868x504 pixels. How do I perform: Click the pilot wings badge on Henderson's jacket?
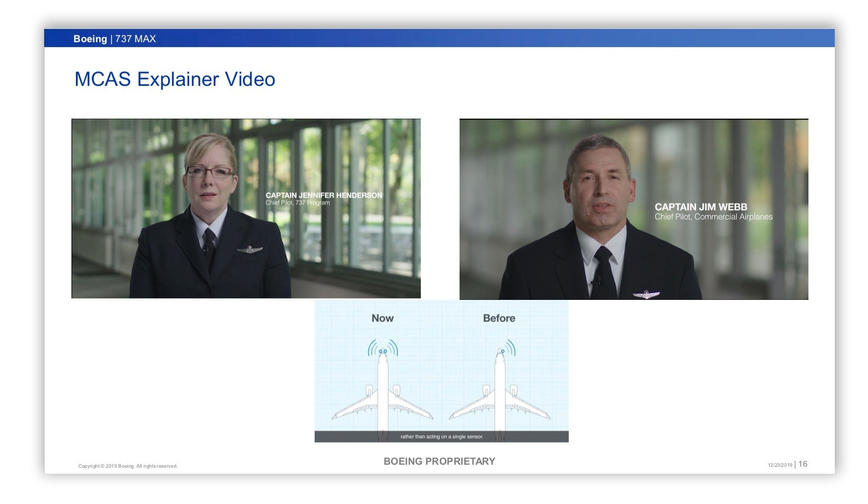[250, 249]
